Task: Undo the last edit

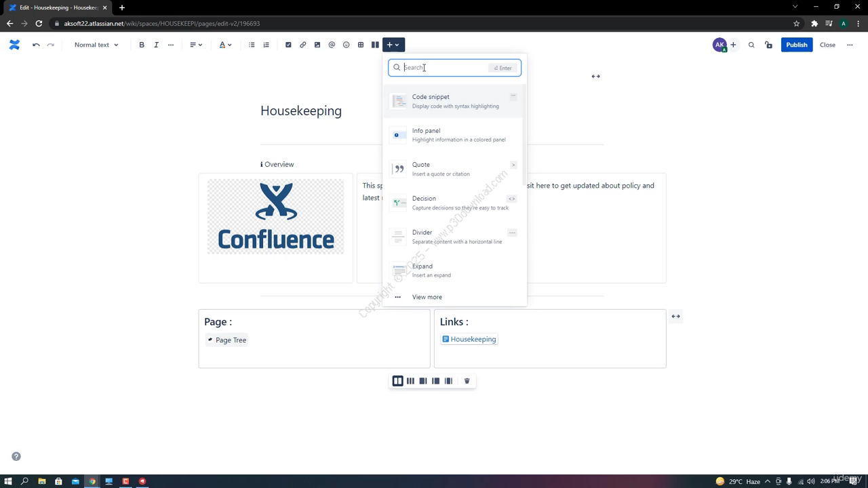Action: point(36,45)
